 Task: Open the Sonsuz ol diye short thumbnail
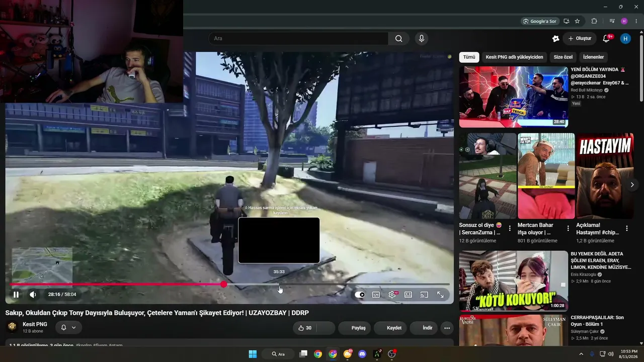coord(488,176)
